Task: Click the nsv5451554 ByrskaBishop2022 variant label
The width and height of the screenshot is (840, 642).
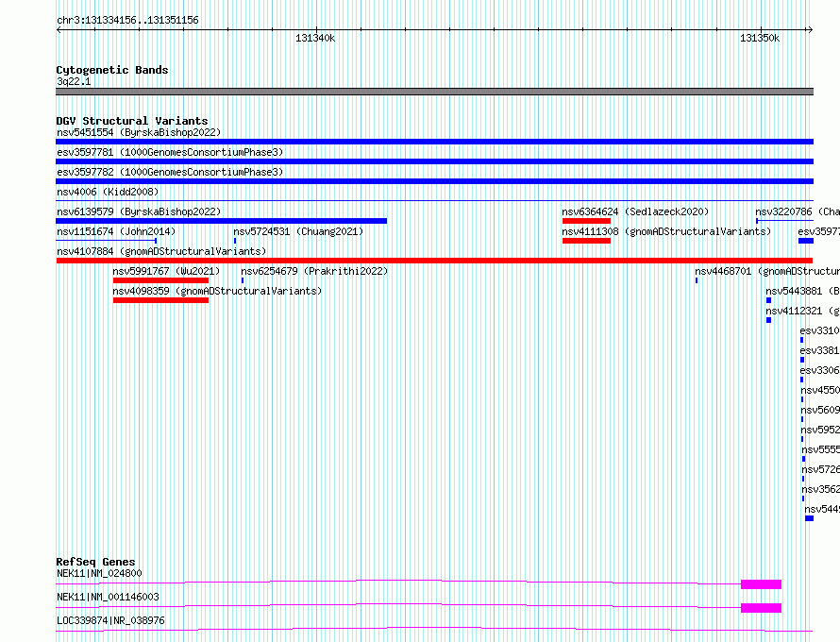Action: click(139, 132)
